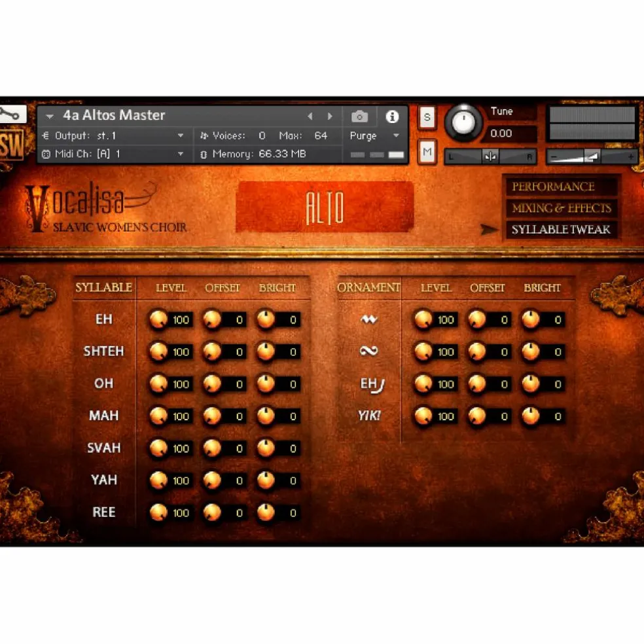Click the Max voices value 64
This screenshot has width=644, height=644.
coord(321,135)
